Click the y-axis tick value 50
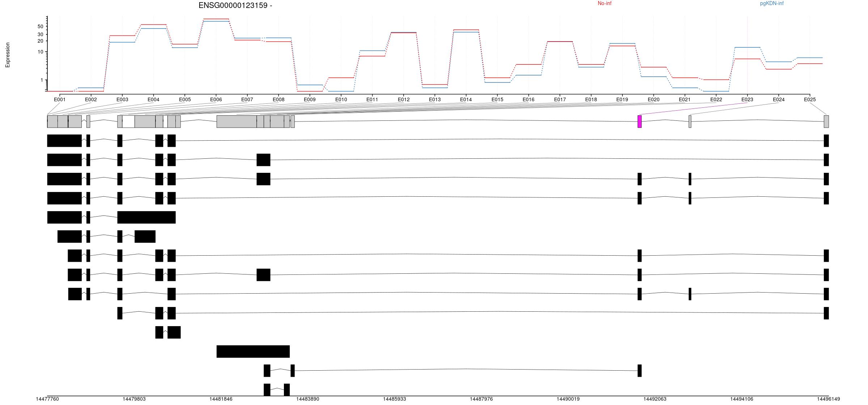868x405 pixels. click(x=40, y=26)
